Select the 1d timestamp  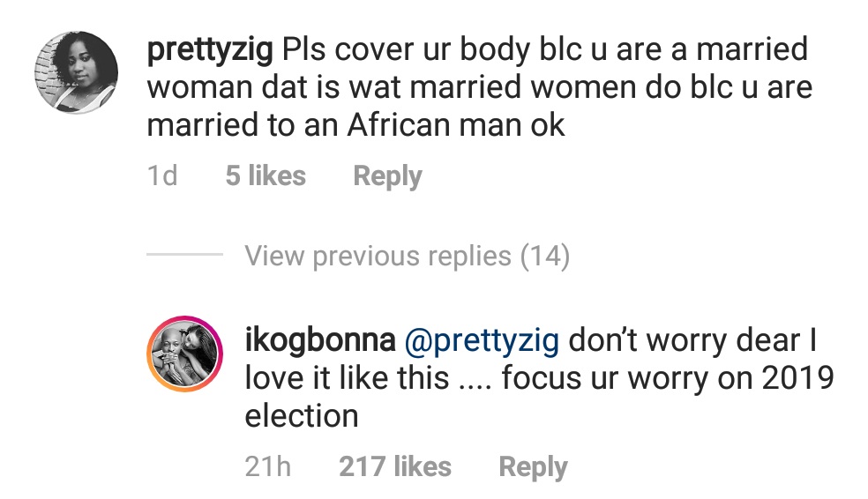[162, 176]
